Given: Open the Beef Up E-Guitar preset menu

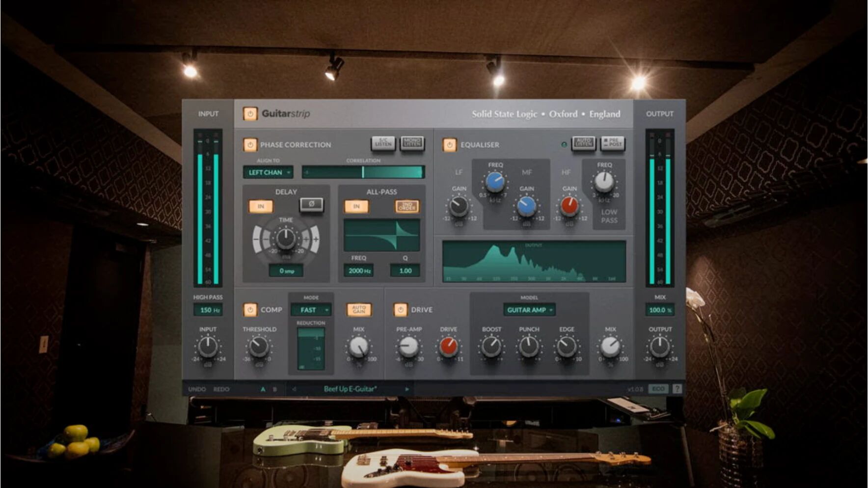Looking at the screenshot, I should (350, 389).
